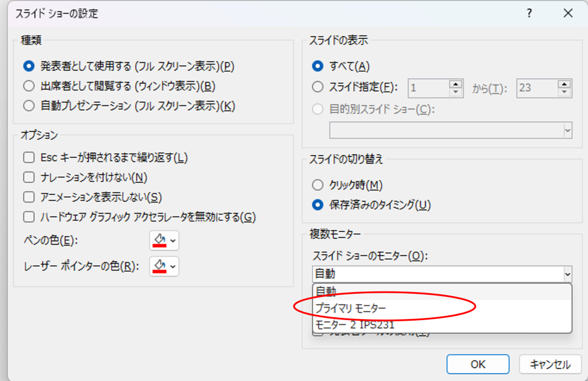Decrease the ending slide number spinner
Screen dimensions: 588x381
click(565, 92)
